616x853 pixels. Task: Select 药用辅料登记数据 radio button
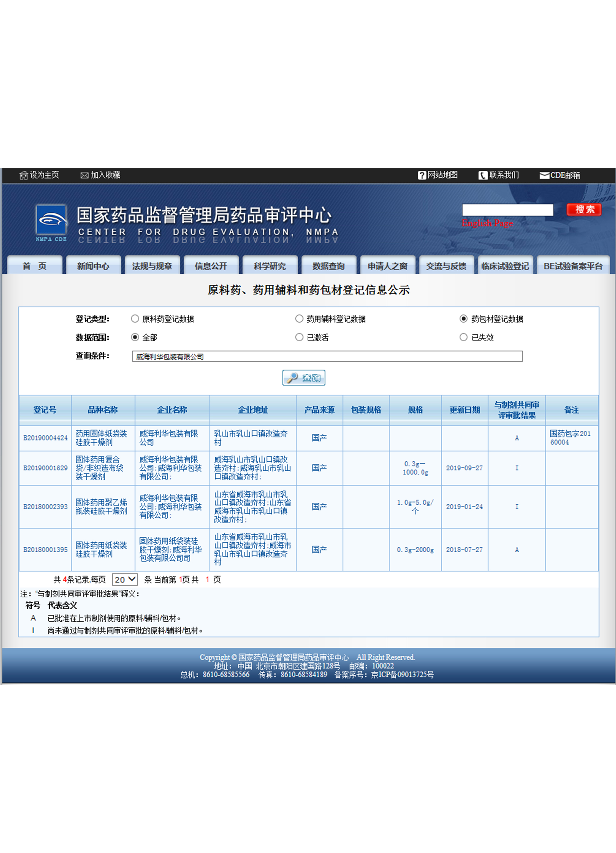pos(299,319)
